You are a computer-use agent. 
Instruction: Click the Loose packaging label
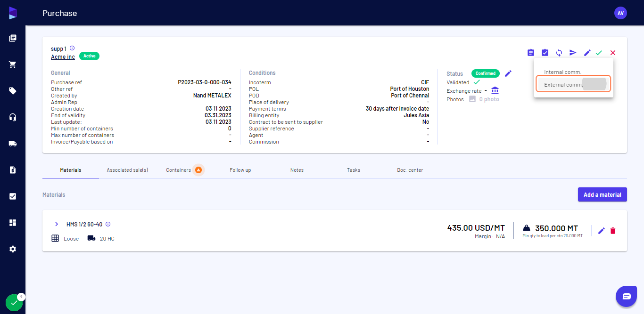click(x=71, y=239)
